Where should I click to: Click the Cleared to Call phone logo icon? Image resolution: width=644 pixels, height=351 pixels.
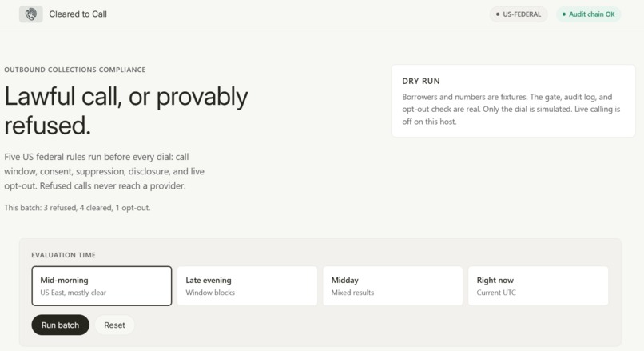31,14
